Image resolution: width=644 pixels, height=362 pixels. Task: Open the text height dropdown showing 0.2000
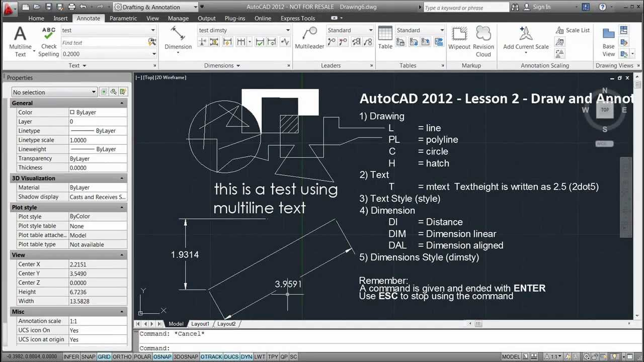108,54
